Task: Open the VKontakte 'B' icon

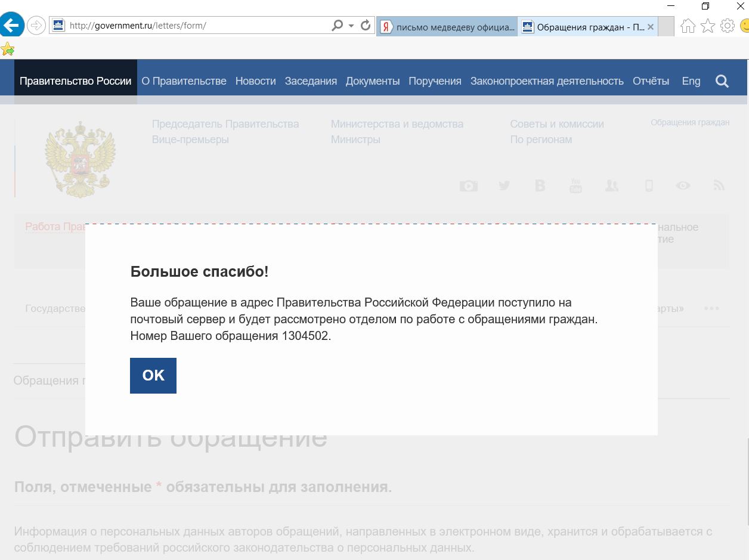Action: (x=540, y=186)
